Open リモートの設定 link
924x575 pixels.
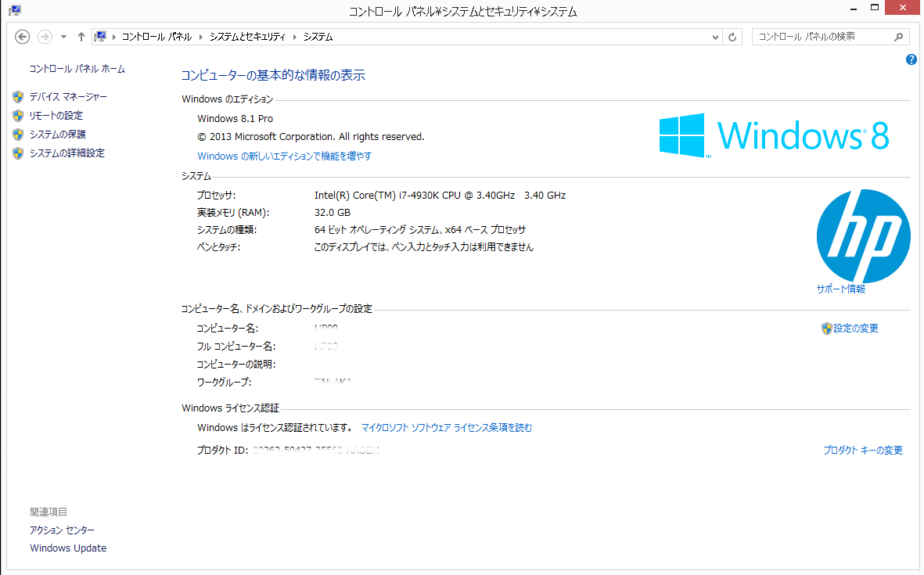[x=56, y=116]
